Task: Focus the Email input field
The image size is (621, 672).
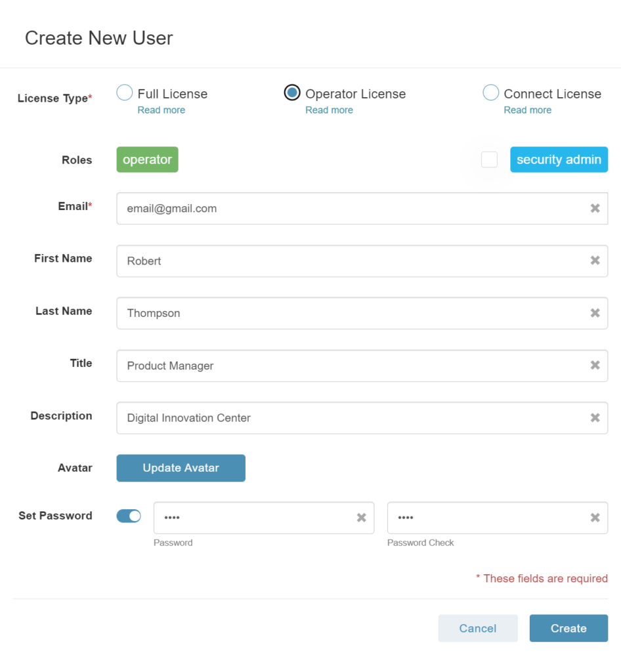Action: tap(362, 208)
